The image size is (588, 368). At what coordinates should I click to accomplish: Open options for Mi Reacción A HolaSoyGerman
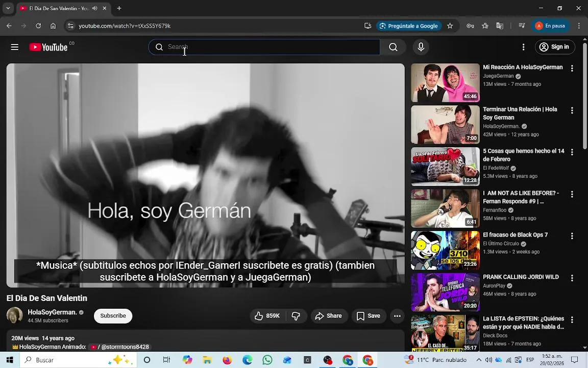(572, 68)
